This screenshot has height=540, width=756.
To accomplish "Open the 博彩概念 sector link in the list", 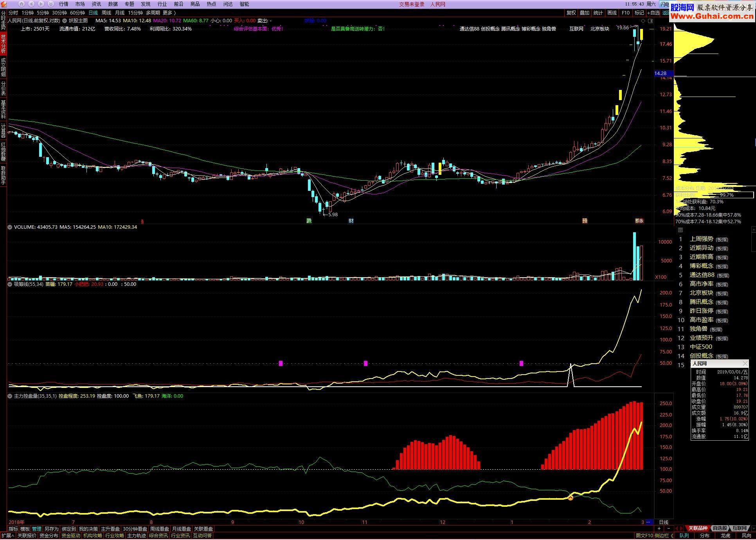I will [701, 266].
